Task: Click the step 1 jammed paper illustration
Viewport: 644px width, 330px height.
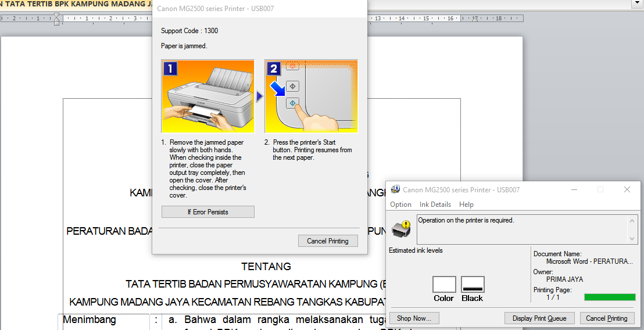Action: 208,96
